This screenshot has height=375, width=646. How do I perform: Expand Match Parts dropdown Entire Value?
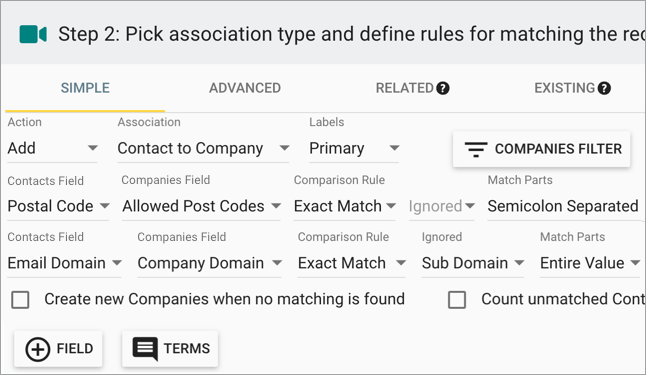click(590, 263)
